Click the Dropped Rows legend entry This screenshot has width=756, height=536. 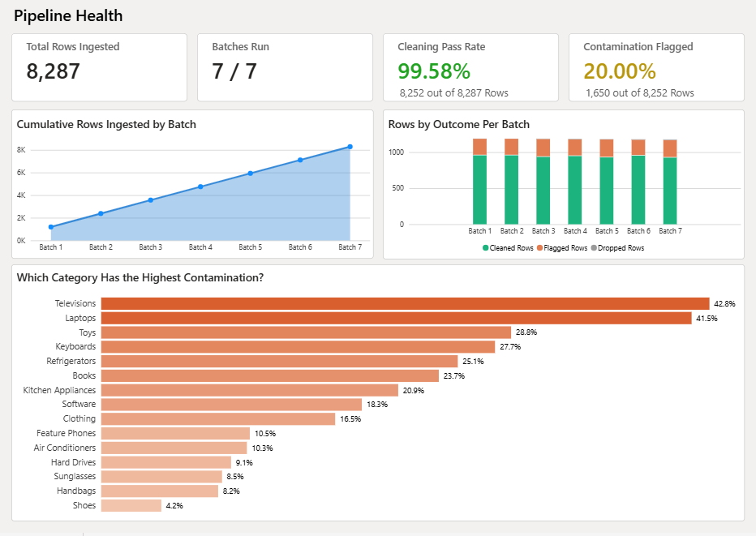(x=617, y=248)
